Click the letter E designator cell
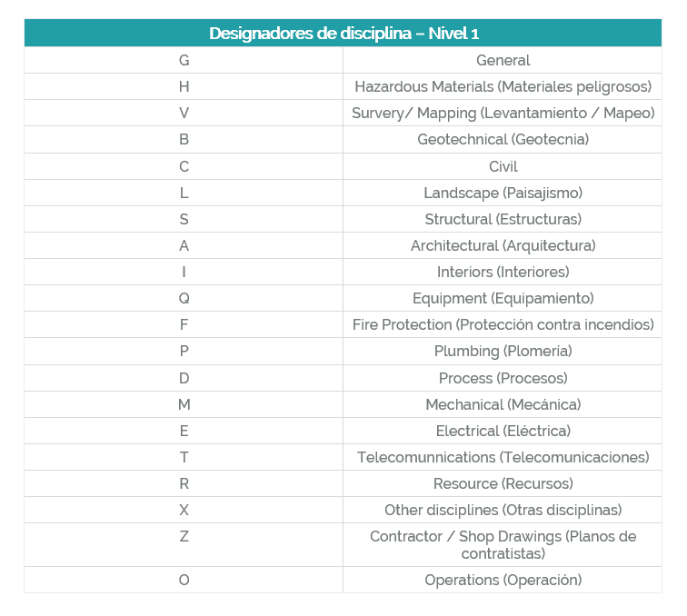The height and width of the screenshot is (616, 687). point(184,431)
